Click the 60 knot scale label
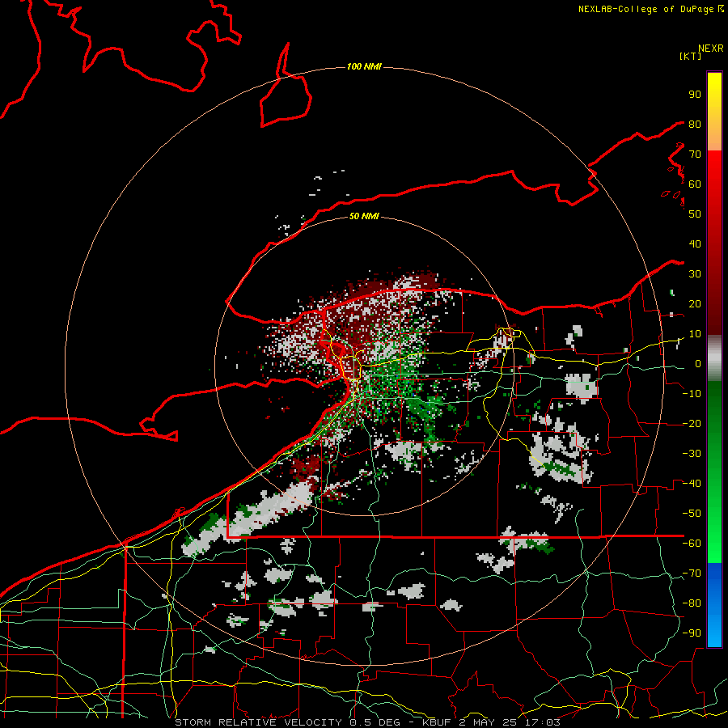The width and height of the screenshot is (728, 728). click(x=695, y=184)
